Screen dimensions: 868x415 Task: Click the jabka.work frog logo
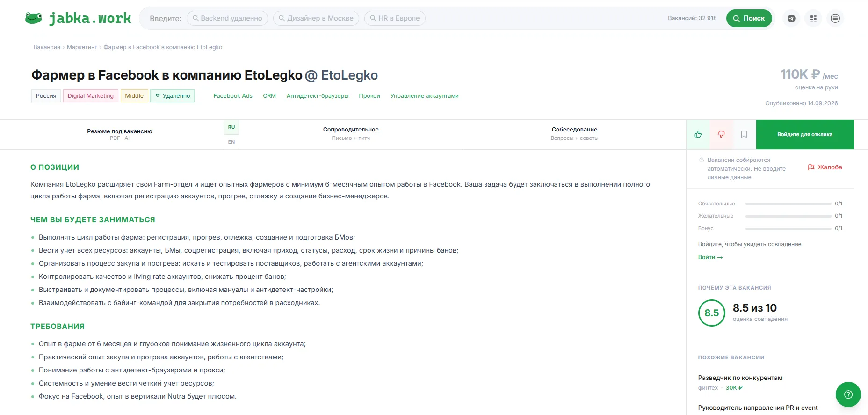[78, 18]
